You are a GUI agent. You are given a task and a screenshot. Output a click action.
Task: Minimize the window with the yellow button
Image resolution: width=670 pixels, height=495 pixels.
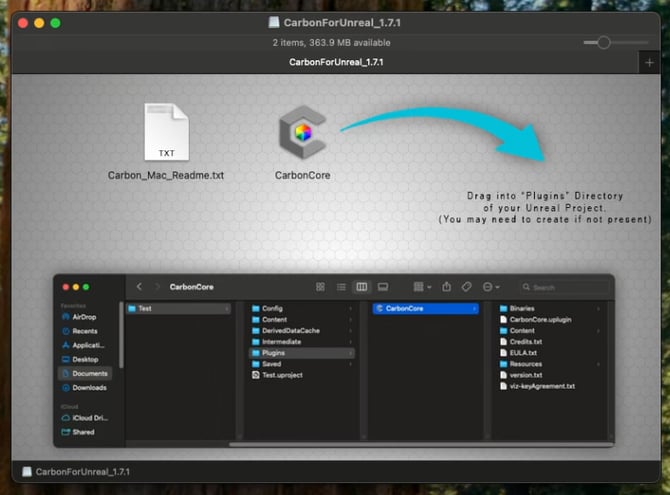pyautogui.click(x=39, y=23)
